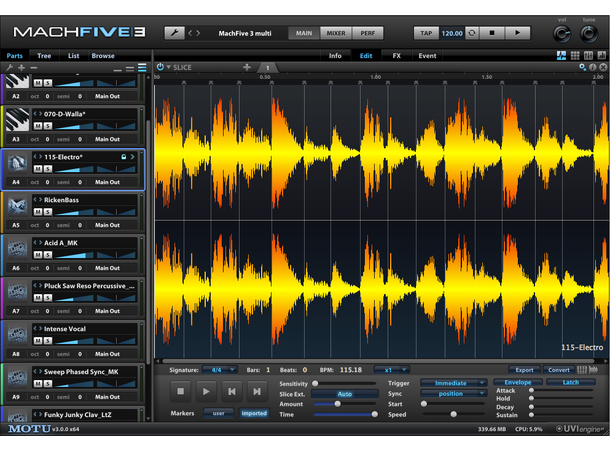Click the master vol knob
This screenshot has width=610, height=450.
[x=562, y=34]
